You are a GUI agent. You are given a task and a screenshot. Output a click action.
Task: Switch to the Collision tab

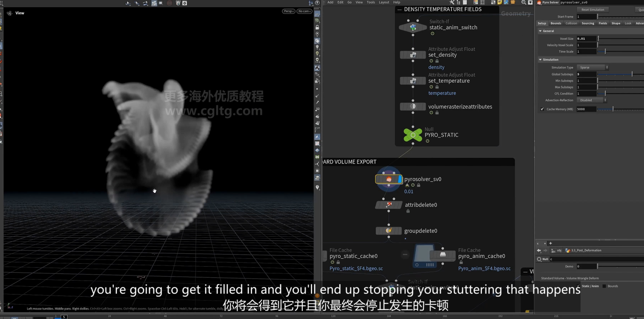(x=571, y=23)
